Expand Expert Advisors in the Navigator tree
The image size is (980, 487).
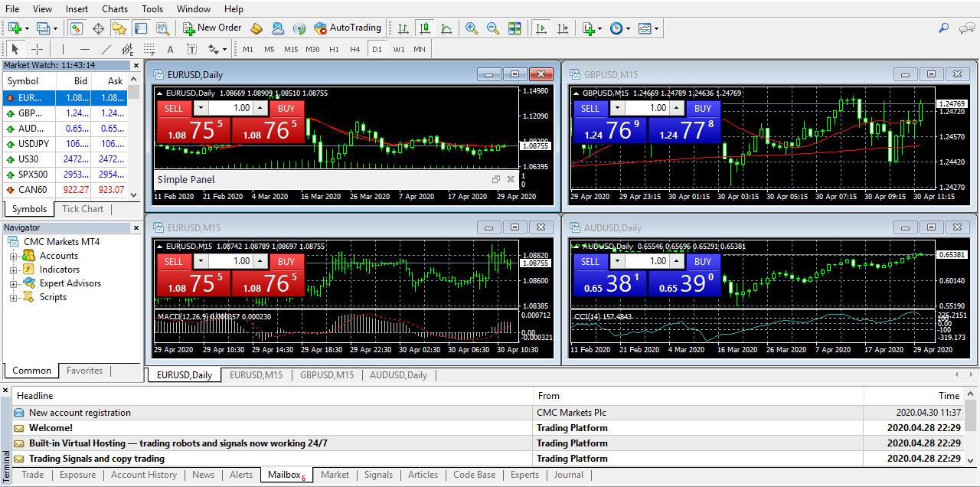tap(13, 283)
